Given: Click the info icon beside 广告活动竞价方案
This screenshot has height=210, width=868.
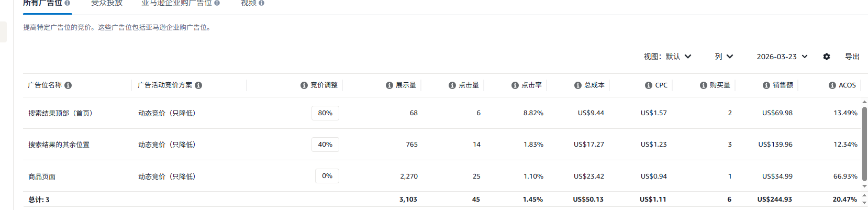Looking at the screenshot, I should coord(198,85).
